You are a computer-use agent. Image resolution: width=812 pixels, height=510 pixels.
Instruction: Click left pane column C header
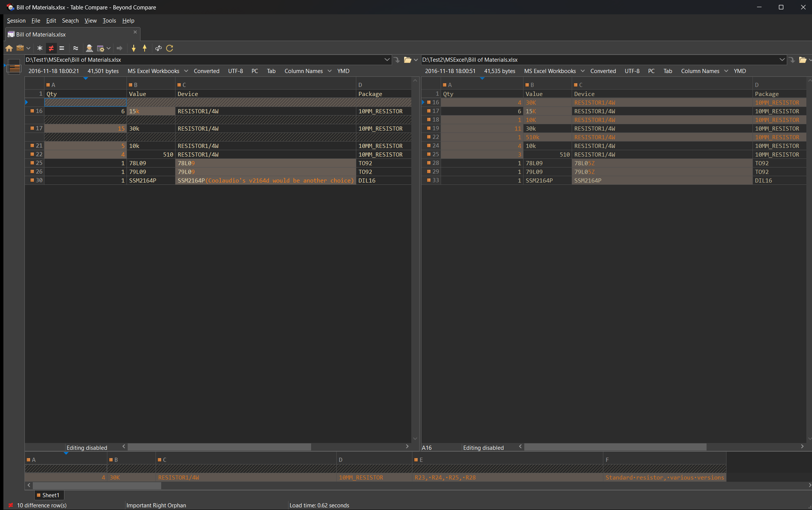pyautogui.click(x=266, y=85)
